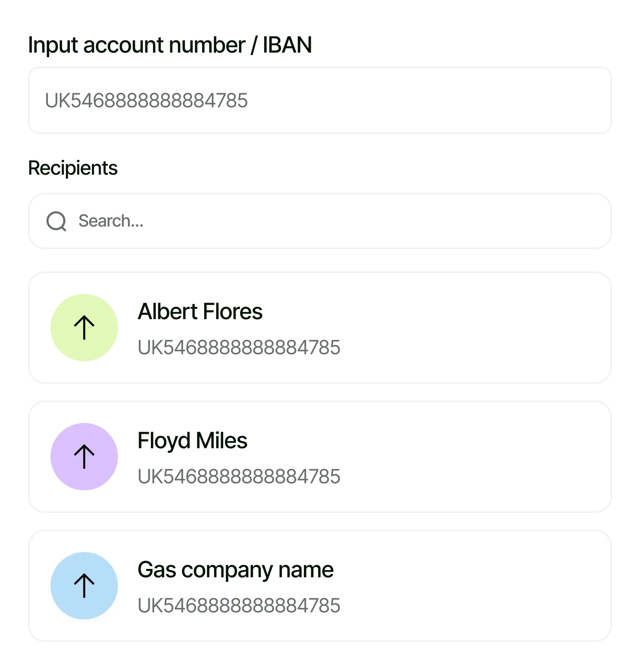Click the 'Input account number / IBAN' label
The image size is (640, 672).
170,45
